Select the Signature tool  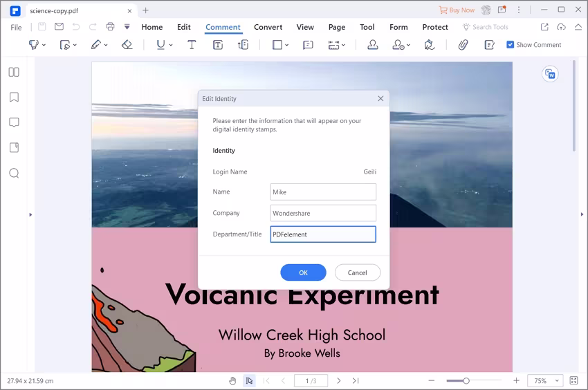430,45
